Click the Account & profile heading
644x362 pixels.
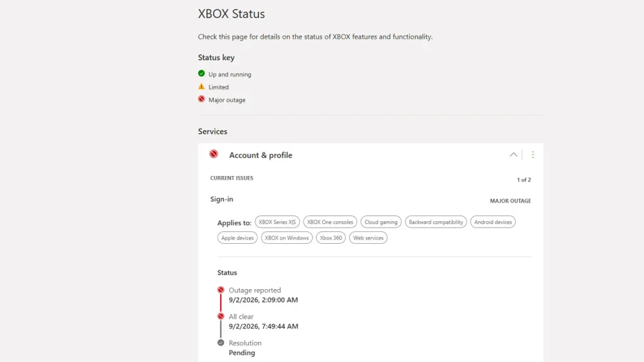[260, 155]
